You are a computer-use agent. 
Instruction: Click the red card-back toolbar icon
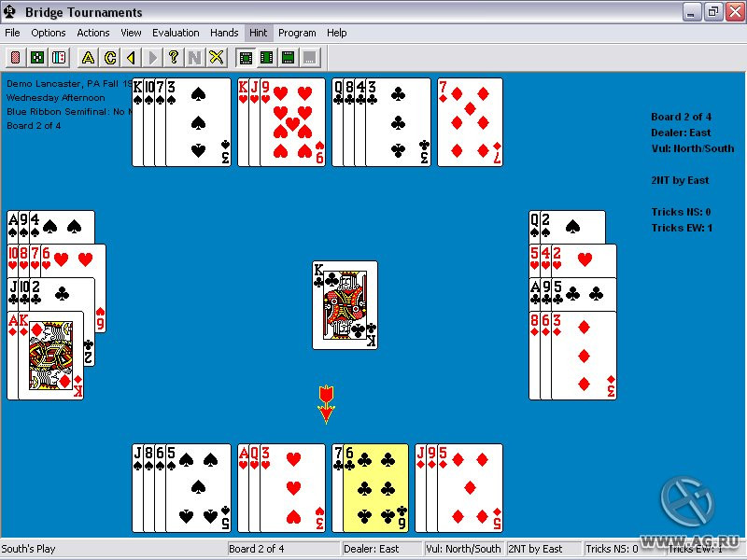(16, 58)
